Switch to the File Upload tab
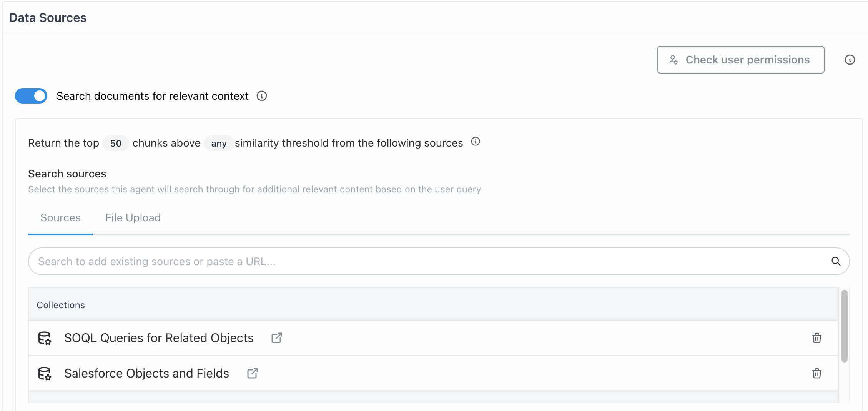868x411 pixels. tap(133, 217)
